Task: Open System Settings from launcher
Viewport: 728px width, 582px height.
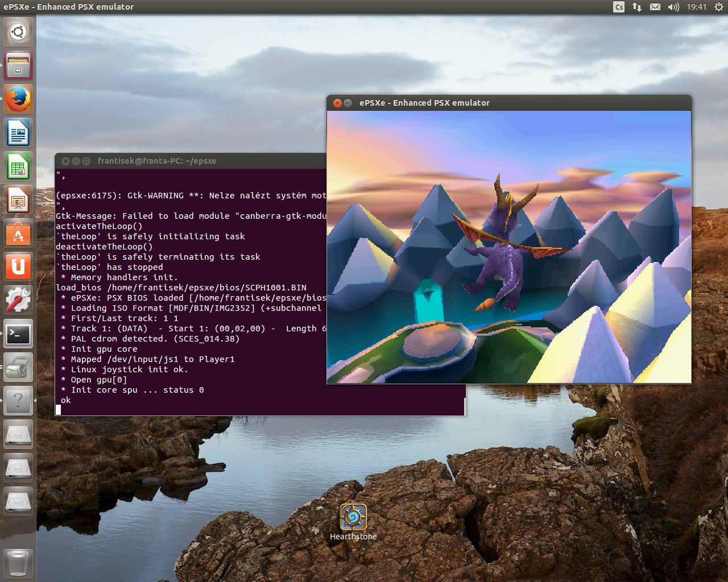Action: (x=18, y=301)
